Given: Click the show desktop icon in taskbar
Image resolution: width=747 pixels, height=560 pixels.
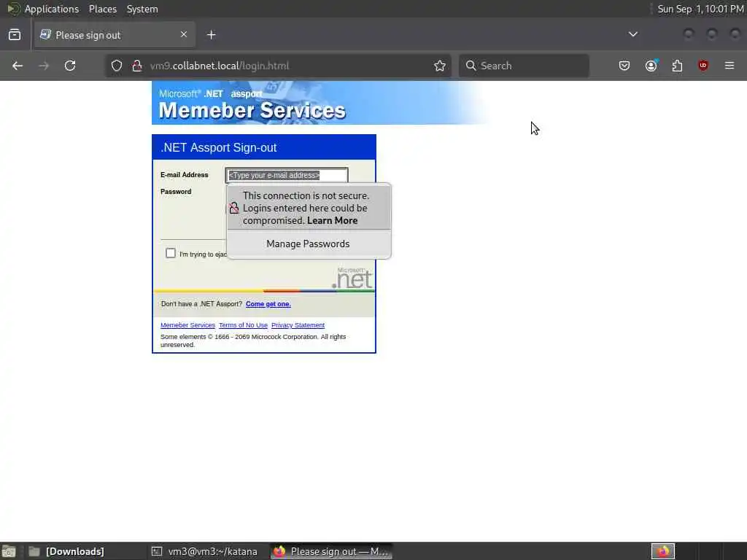Looking at the screenshot, I should coord(9,551).
